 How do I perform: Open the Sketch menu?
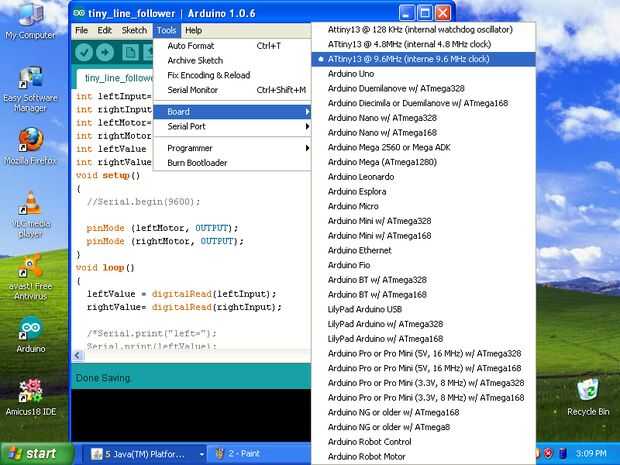pos(134,30)
